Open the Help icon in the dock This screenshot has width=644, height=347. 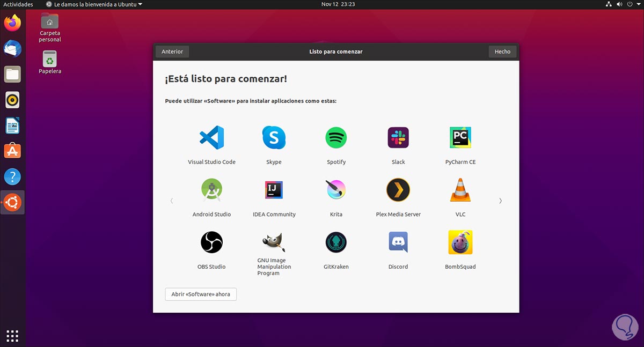(x=12, y=177)
